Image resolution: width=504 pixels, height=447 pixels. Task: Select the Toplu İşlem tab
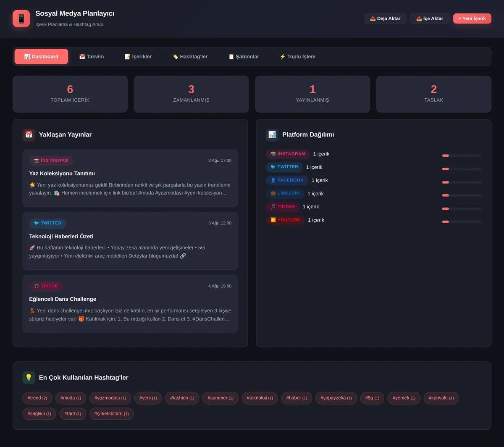pyautogui.click(x=297, y=57)
